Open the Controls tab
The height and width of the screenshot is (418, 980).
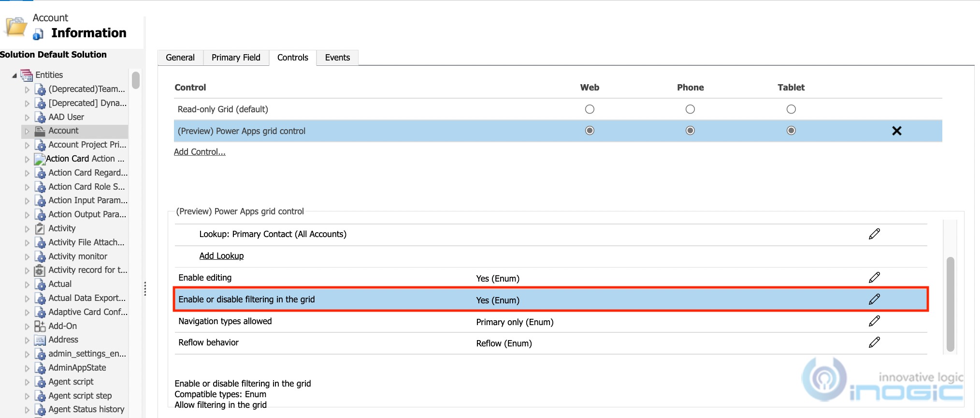click(x=293, y=58)
